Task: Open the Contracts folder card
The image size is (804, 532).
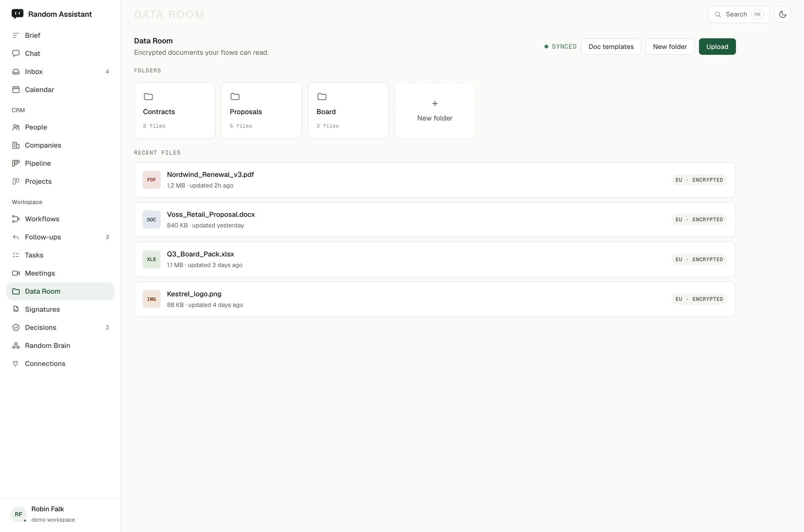Action: coord(174,111)
